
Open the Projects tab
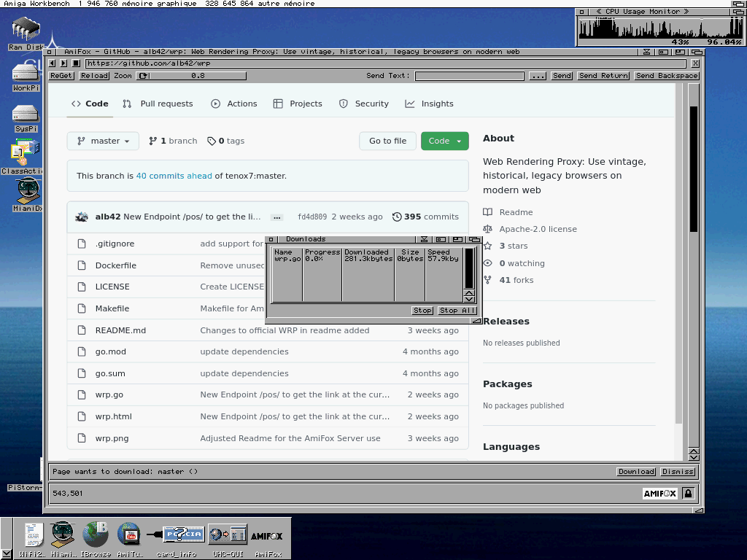pyautogui.click(x=298, y=104)
